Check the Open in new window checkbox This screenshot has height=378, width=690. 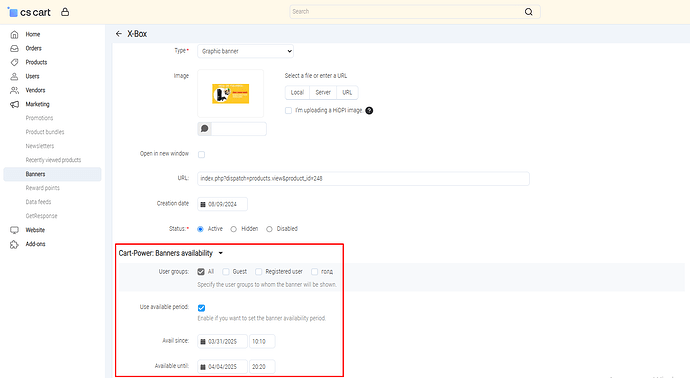202,154
